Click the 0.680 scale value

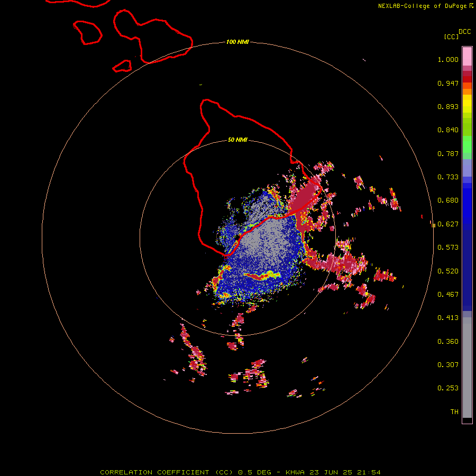tap(448, 200)
